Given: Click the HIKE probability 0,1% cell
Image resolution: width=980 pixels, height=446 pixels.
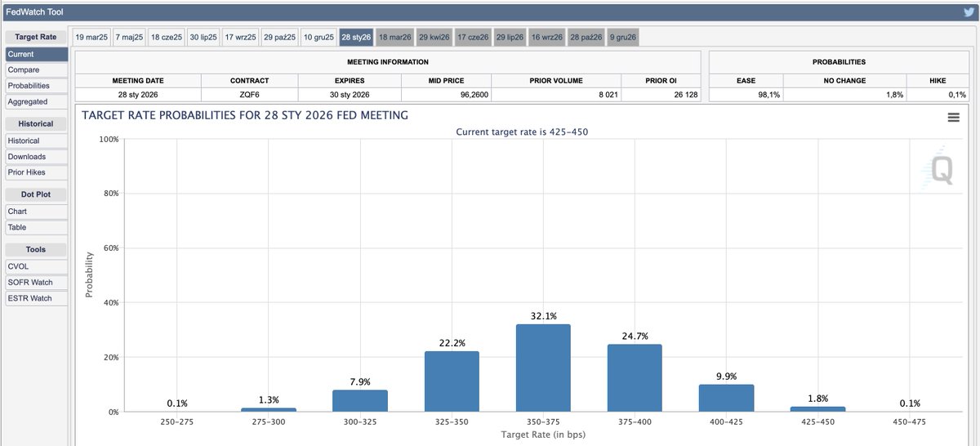Looking at the screenshot, I should coord(938,95).
